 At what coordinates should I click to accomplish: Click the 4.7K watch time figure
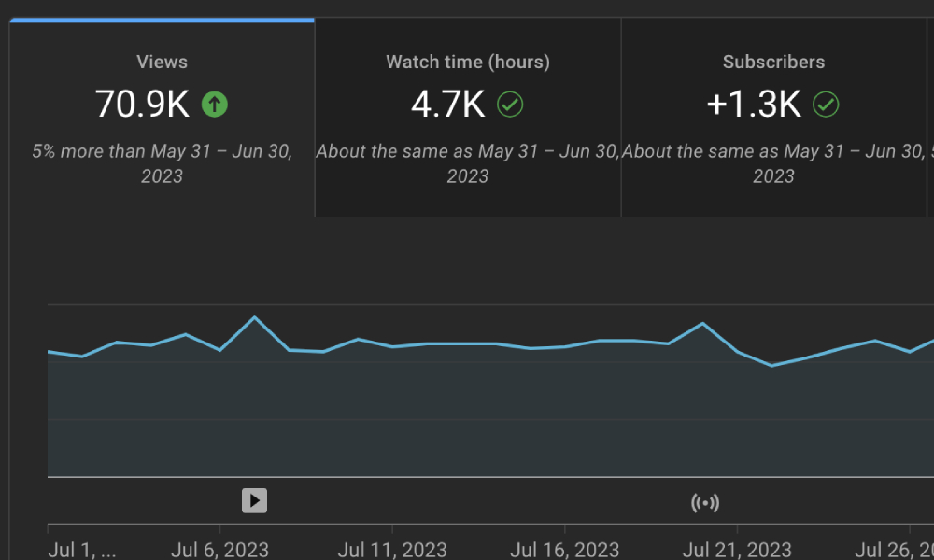448,105
